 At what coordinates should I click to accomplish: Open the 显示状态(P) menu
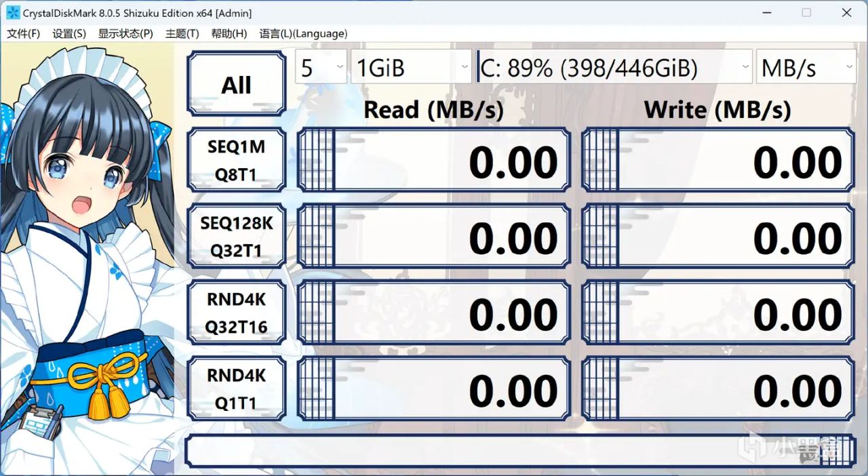coord(125,34)
